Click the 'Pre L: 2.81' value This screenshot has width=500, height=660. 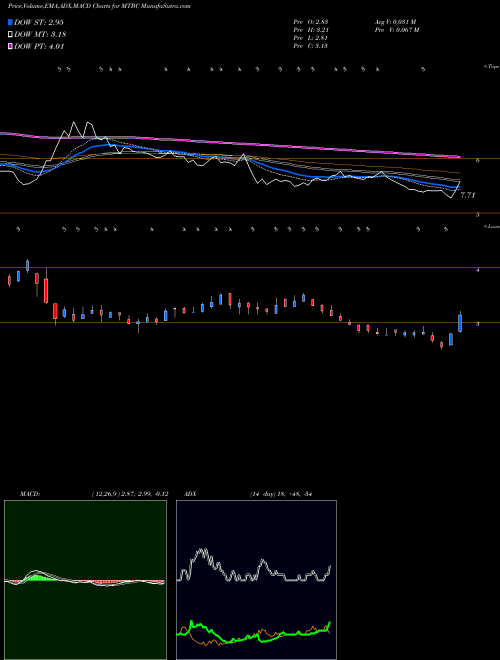coord(311,38)
